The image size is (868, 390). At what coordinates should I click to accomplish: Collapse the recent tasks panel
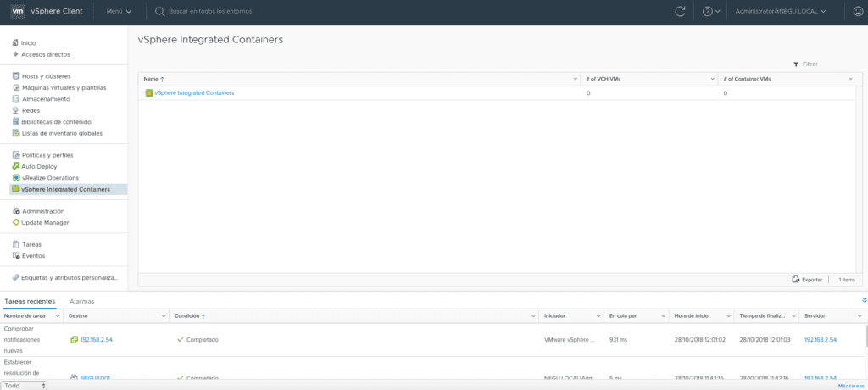click(864, 300)
